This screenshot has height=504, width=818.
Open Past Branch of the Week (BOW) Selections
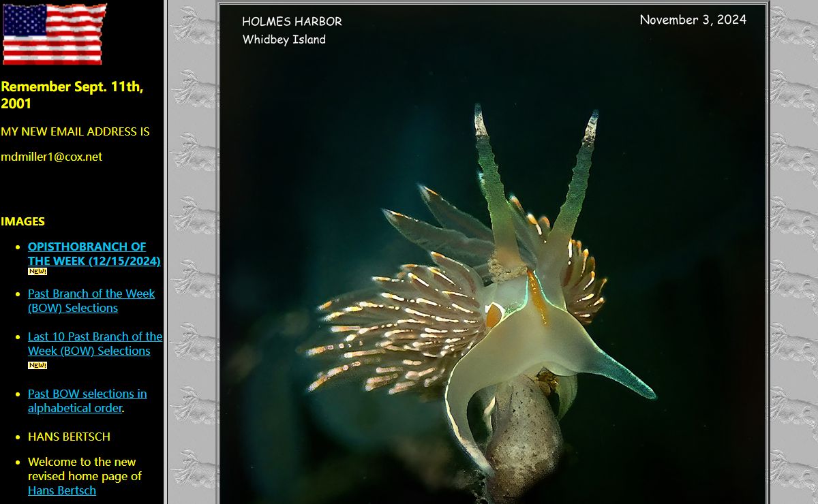(91, 300)
